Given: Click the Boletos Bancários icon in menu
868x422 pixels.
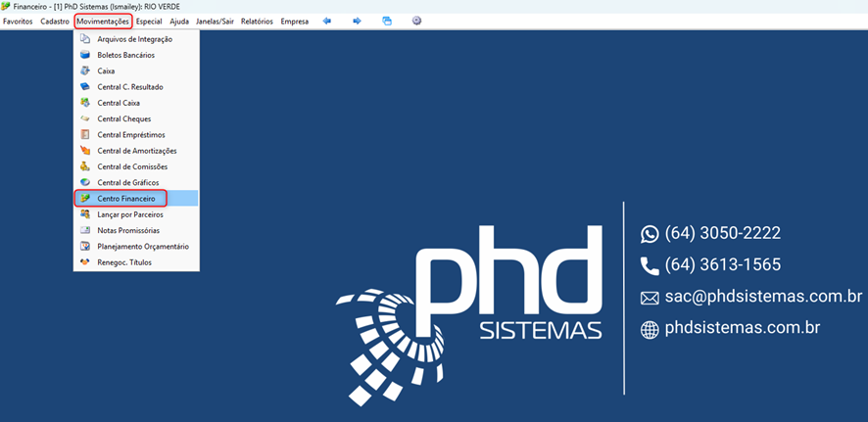Looking at the screenshot, I should point(85,55).
